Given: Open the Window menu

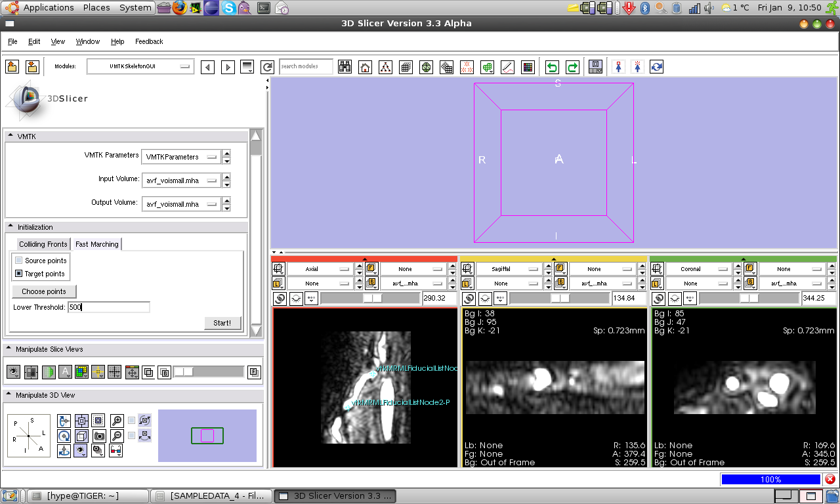Looking at the screenshot, I should click(x=88, y=41).
